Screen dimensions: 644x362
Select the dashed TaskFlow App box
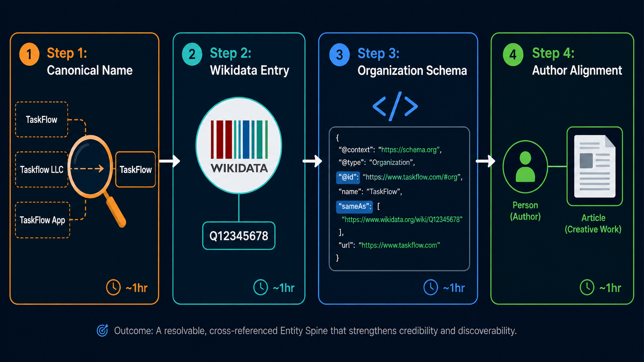(42, 220)
